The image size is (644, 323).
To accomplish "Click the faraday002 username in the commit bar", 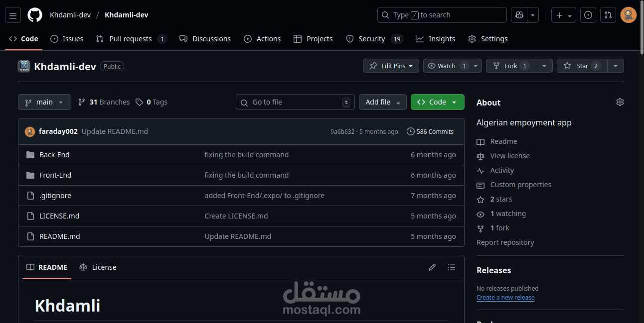I will point(58,131).
